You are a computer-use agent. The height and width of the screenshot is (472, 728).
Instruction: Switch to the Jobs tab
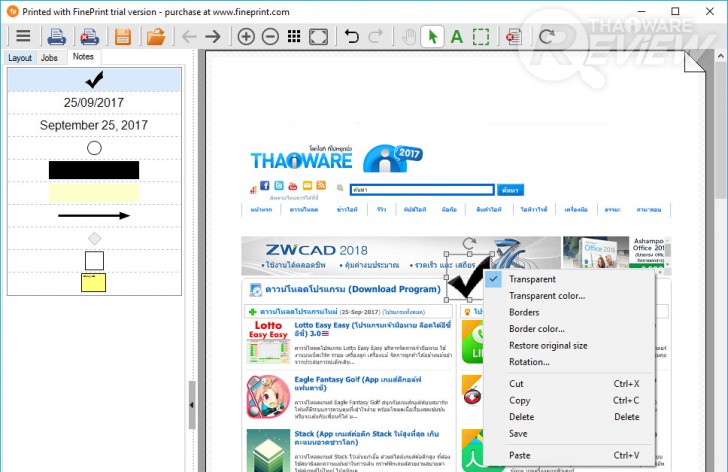coord(49,58)
